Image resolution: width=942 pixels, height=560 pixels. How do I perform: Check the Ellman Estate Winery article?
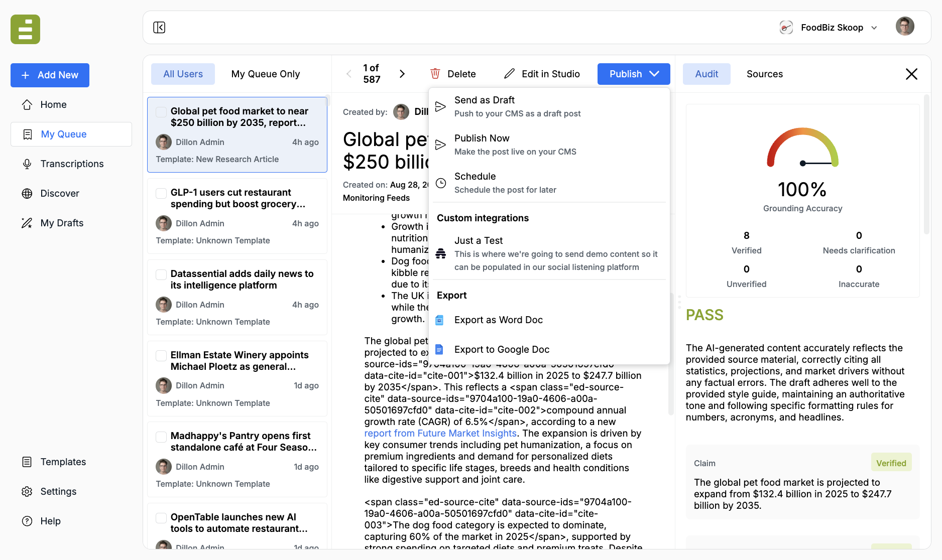pyautogui.click(x=161, y=355)
